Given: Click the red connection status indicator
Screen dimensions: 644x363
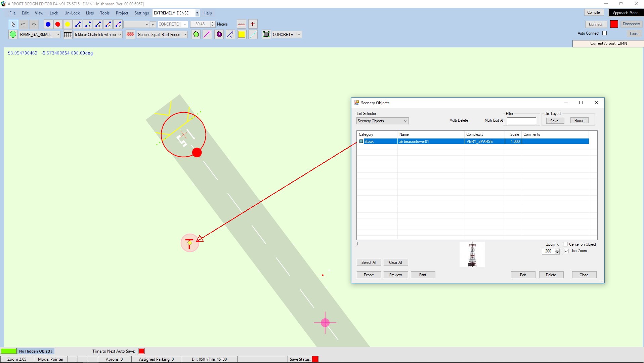Looking at the screenshot, I should [614, 24].
